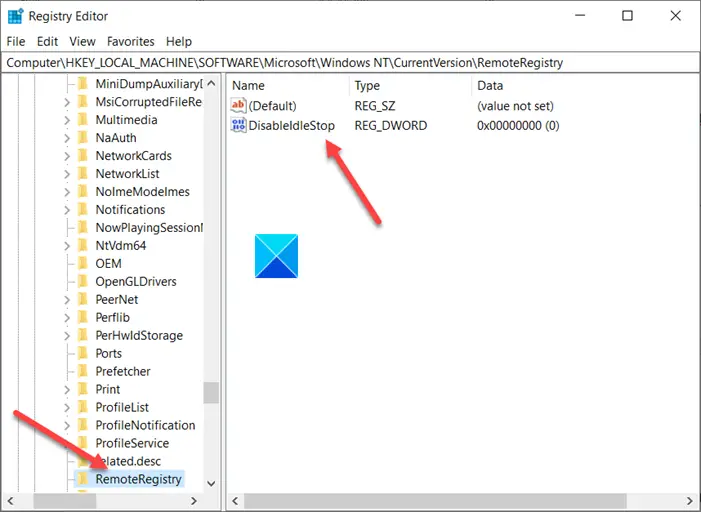Image resolution: width=701 pixels, height=512 pixels.
Task: Click tree pane vertical scrollbar up arrow
Action: (x=211, y=84)
